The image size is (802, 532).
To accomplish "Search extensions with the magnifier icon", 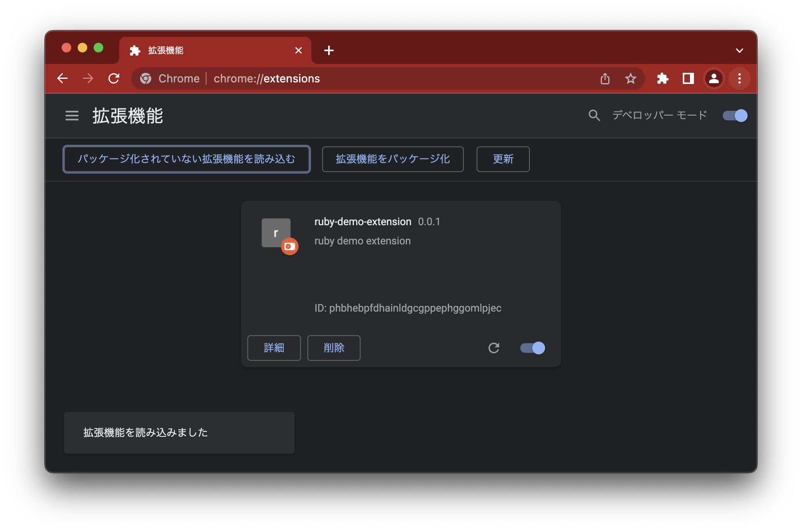I will [x=594, y=116].
